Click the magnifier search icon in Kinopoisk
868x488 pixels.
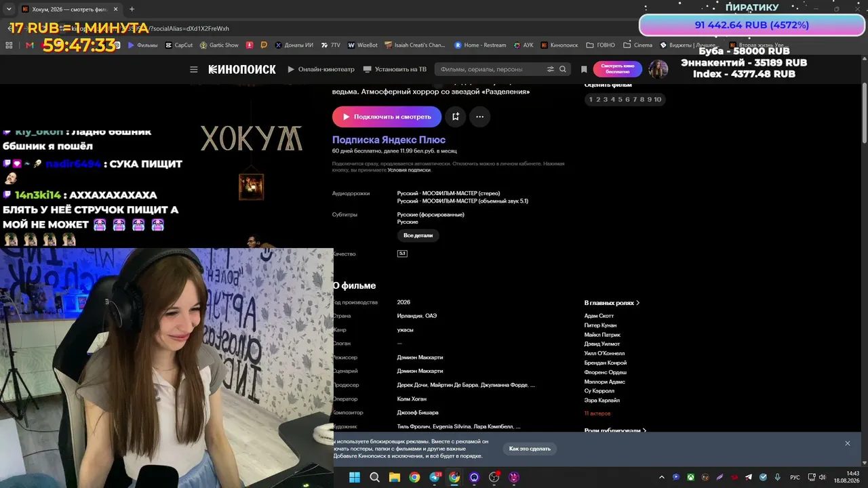[563, 69]
